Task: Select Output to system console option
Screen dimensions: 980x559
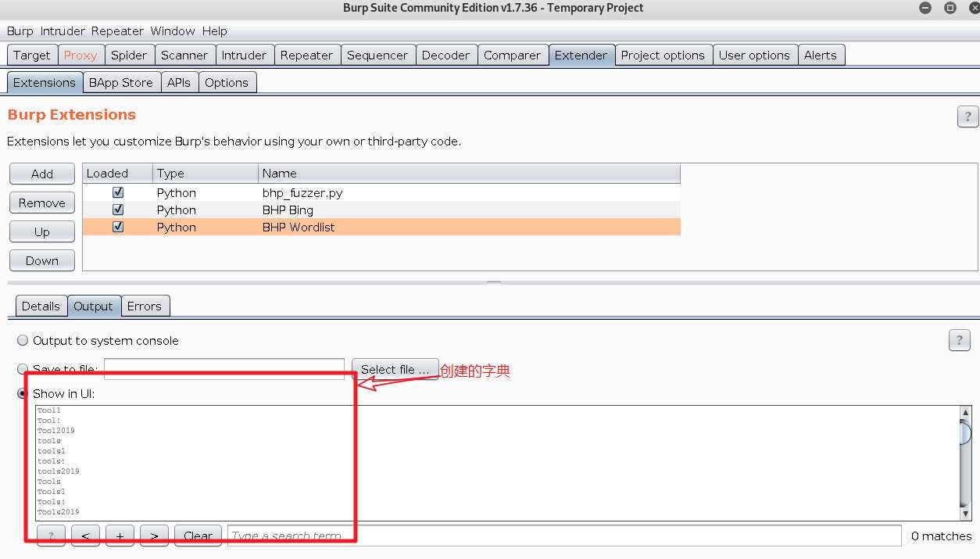Action: click(23, 341)
